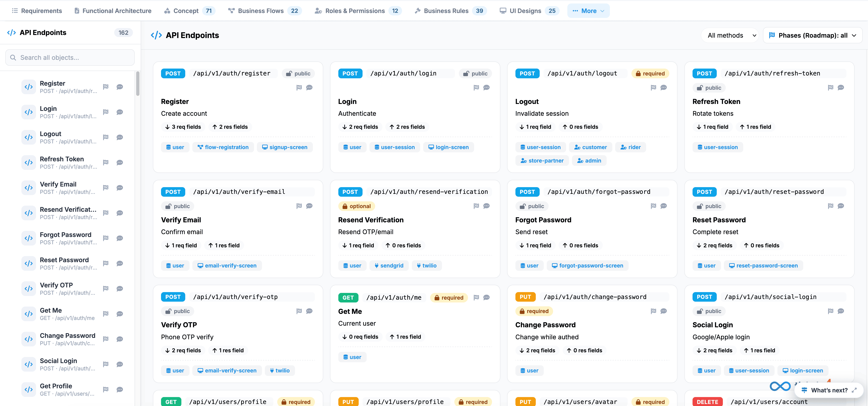Screen dimensions: 868x406
Task: Click flag icon on Change Password card
Action: [x=653, y=311]
